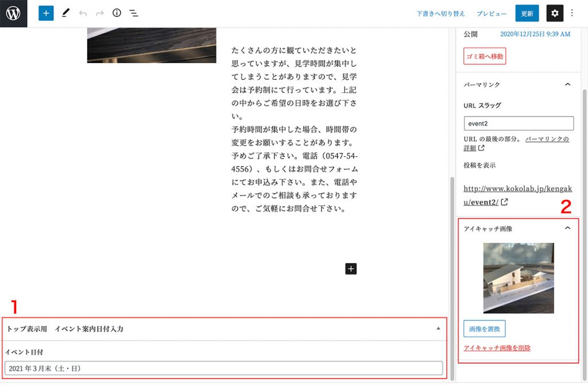Open the three-dot options menu
588x386 pixels.
(572, 13)
